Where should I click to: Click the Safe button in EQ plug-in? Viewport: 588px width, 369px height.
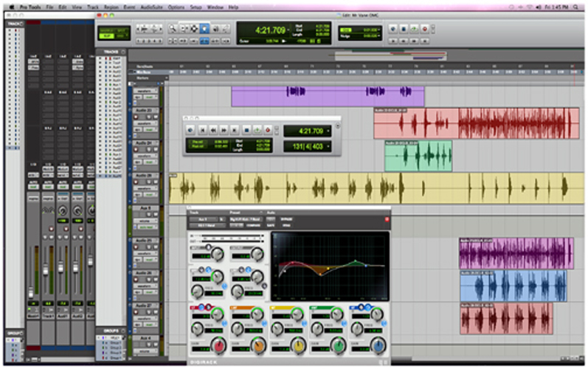pos(271,225)
